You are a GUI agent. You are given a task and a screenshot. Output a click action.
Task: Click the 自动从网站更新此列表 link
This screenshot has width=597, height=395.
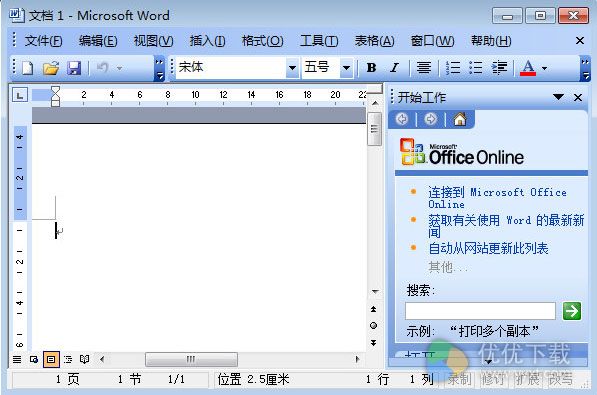point(488,248)
